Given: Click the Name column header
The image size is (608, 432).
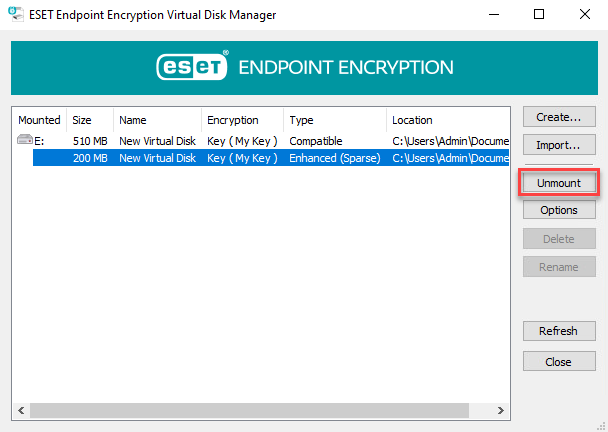Looking at the screenshot, I should point(157,120).
